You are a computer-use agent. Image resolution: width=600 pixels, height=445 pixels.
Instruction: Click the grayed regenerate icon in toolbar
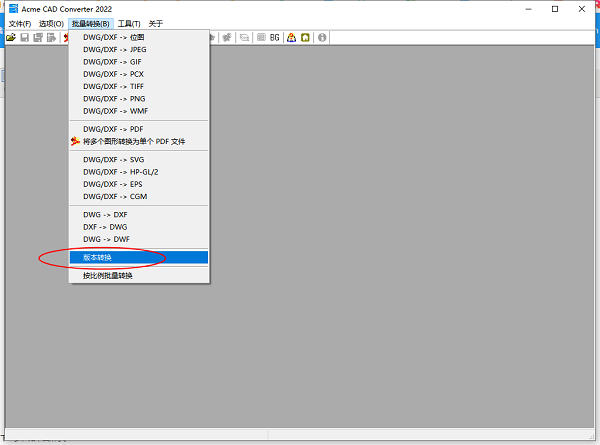pyautogui.click(x=244, y=37)
